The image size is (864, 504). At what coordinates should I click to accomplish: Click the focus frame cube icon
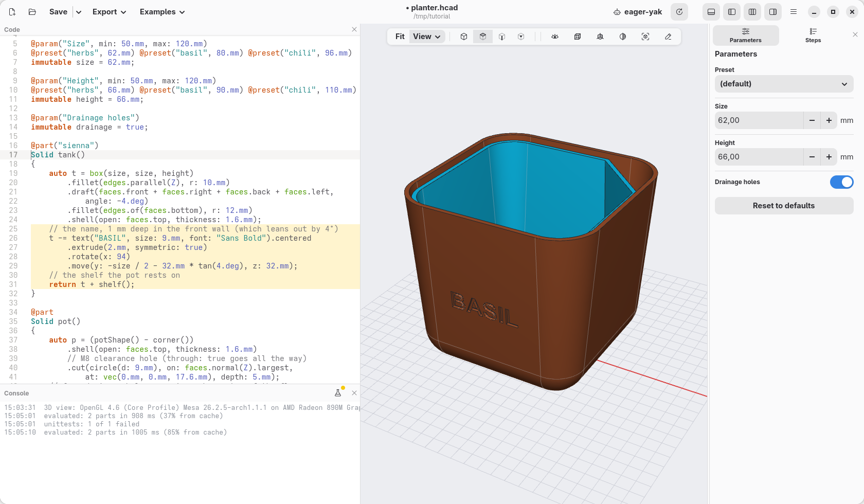(x=645, y=37)
